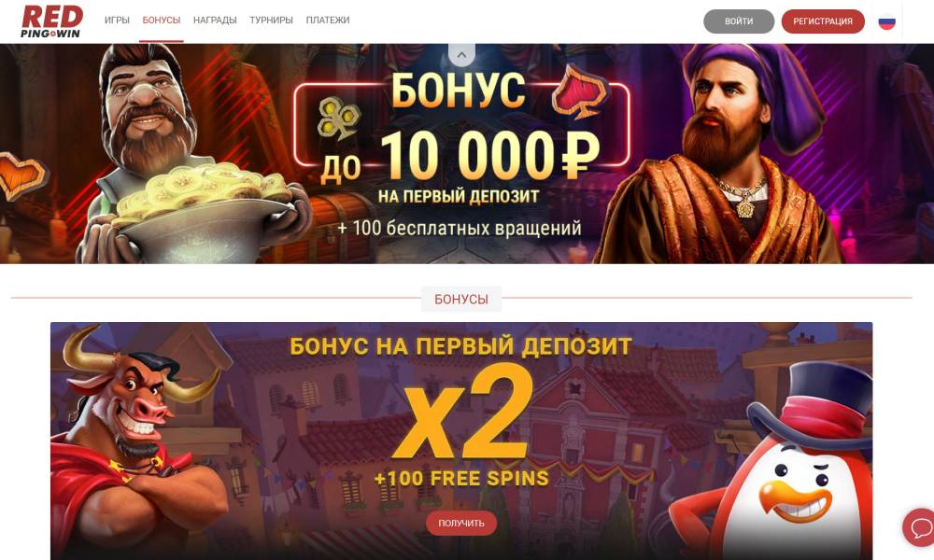Viewport: 934px width, 560px height.
Task: Open the live chat bubble icon
Action: tap(920, 527)
